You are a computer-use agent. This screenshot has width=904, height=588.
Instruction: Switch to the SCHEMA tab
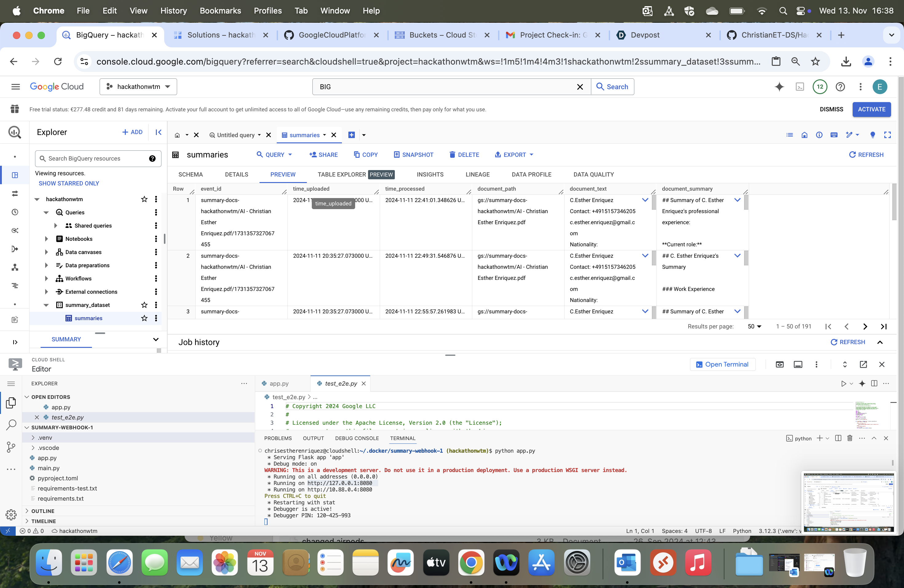coord(190,174)
